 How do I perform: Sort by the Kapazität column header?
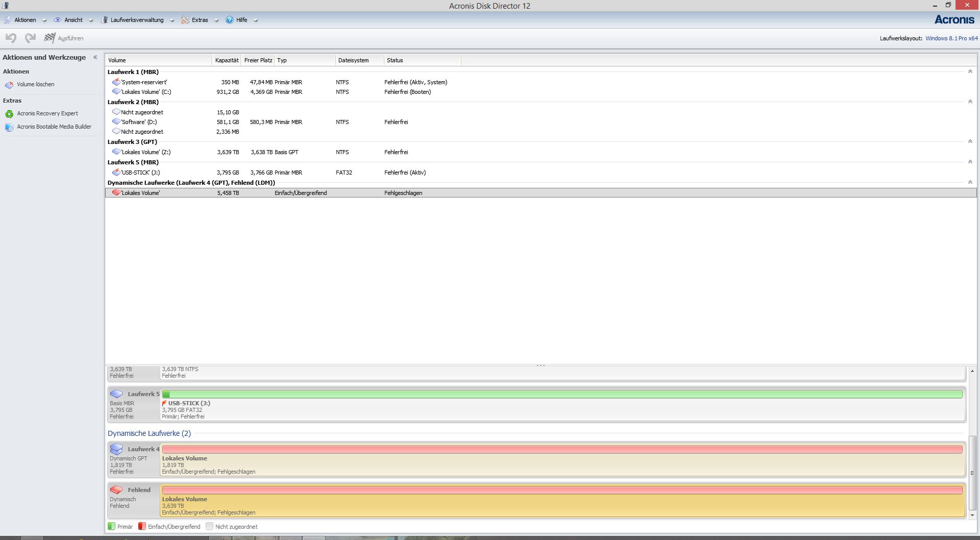227,60
